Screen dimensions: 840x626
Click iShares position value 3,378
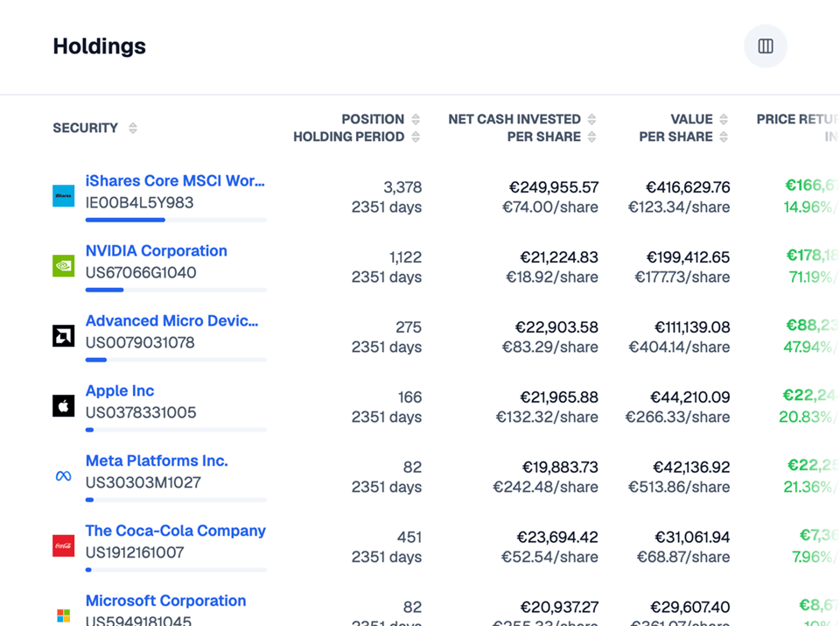(x=402, y=187)
